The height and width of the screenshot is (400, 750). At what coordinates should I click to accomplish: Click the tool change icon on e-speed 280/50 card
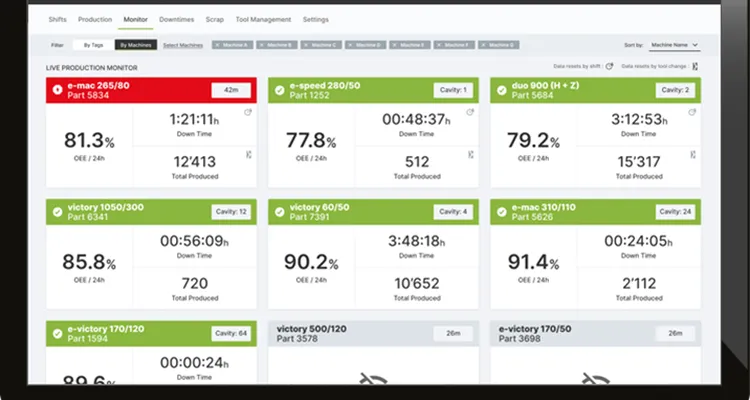coord(471,155)
